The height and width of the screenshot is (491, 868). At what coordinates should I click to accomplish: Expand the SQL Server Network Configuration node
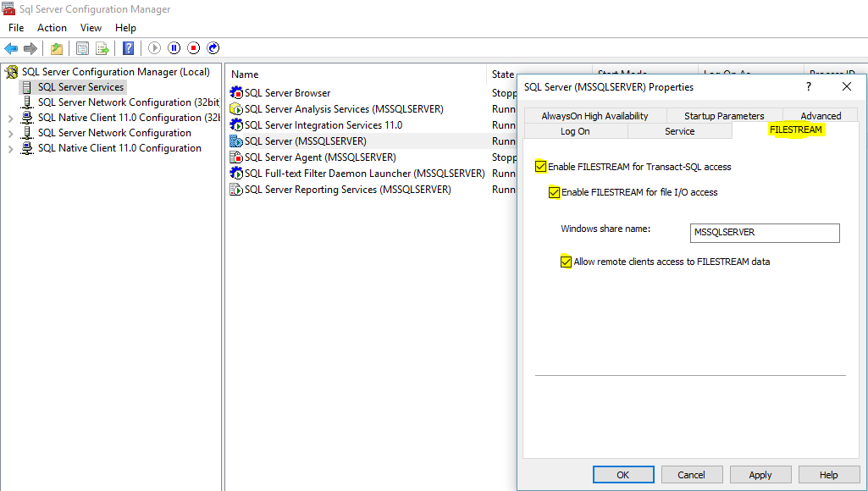coord(10,134)
